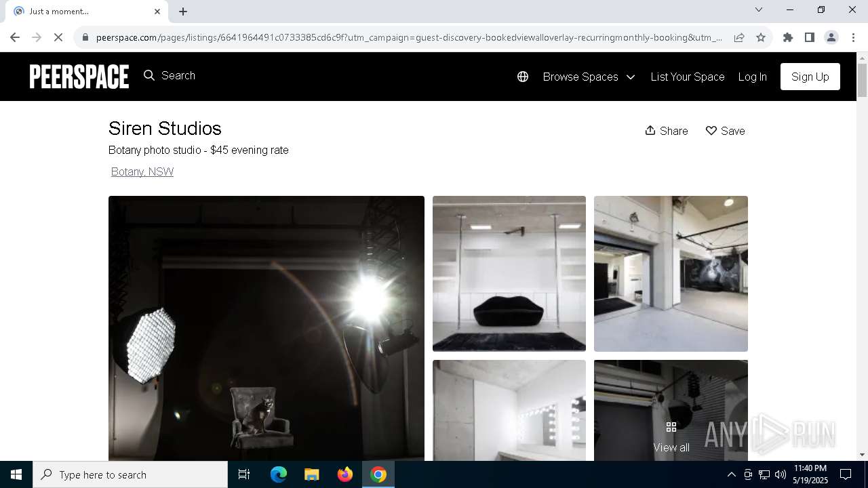Open the taskbar clock and date
The width and height of the screenshot is (868, 488).
(810, 474)
